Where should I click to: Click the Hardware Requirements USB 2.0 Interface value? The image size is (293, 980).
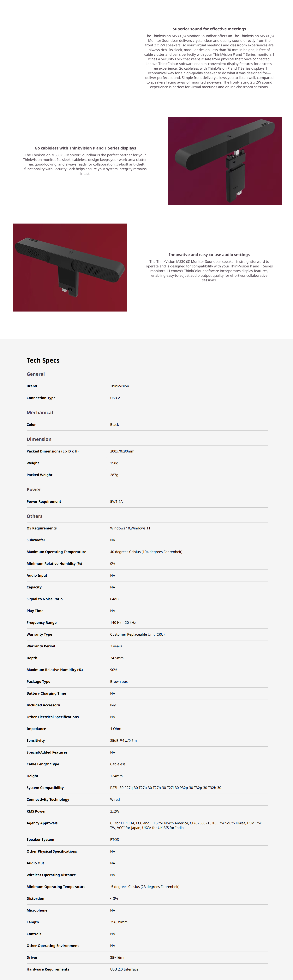[x=124, y=969]
